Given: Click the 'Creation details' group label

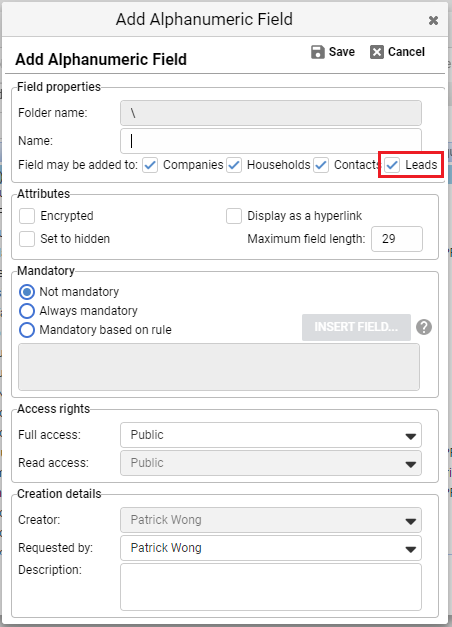Looking at the screenshot, I should 59,494.
